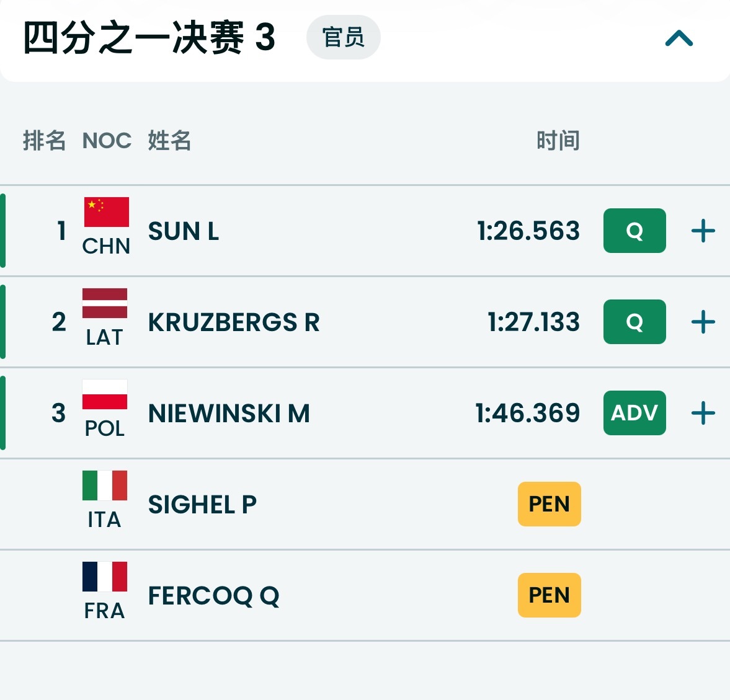730x700 pixels.
Task: Toggle the PEN badge for FERCOQ Q
Action: pyautogui.click(x=549, y=595)
